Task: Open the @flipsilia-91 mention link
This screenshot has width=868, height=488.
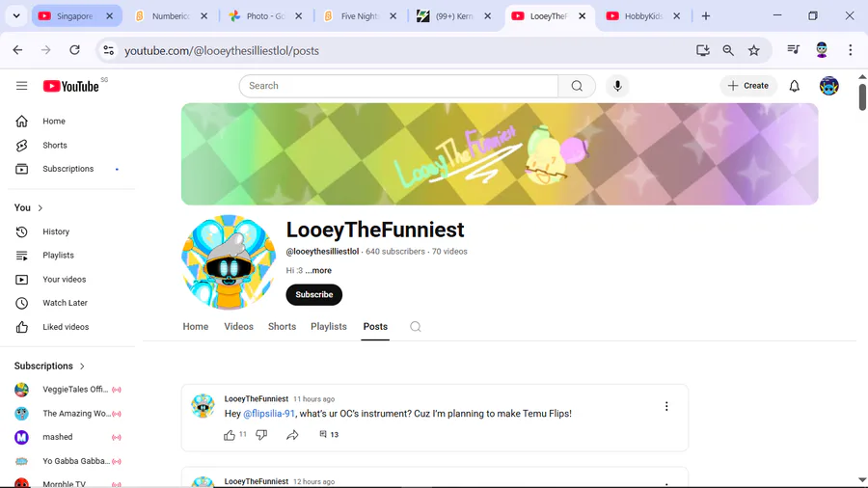Action: tap(269, 414)
